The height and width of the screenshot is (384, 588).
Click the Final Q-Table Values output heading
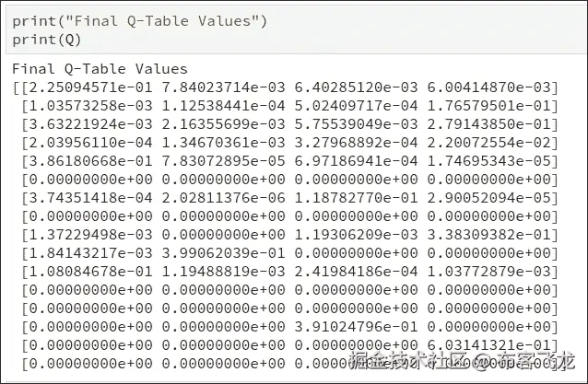[100, 69]
